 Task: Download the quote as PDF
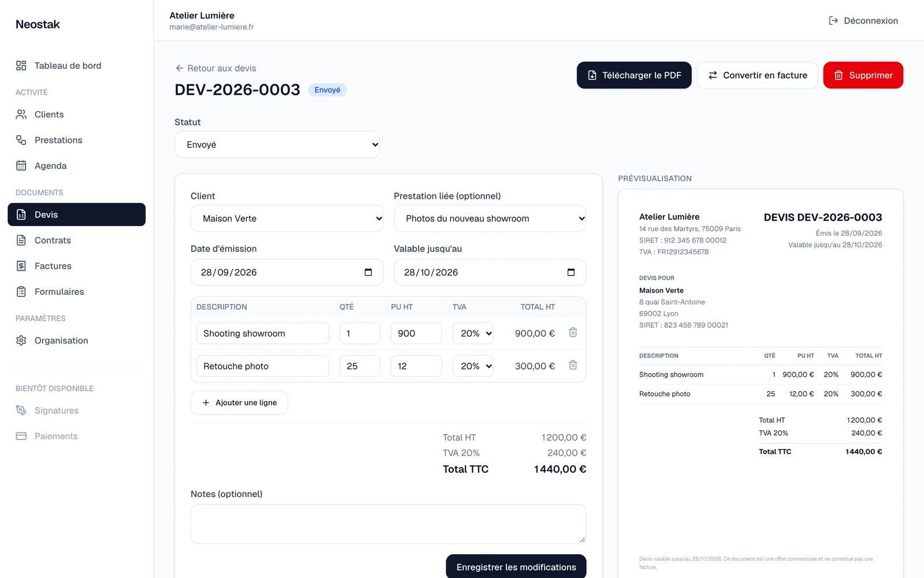click(x=634, y=75)
